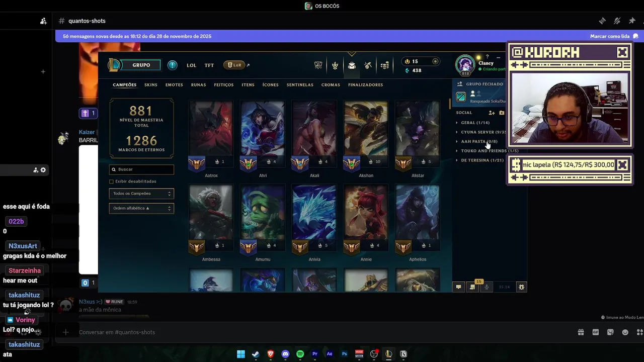Open Adobe Premiere Pro from the taskbar
Screen dimensions: 644x362
(315, 354)
